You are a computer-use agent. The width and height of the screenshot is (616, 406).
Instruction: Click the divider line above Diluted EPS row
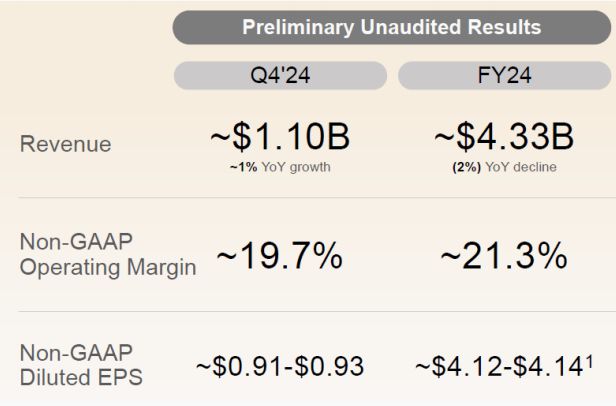coord(308,312)
